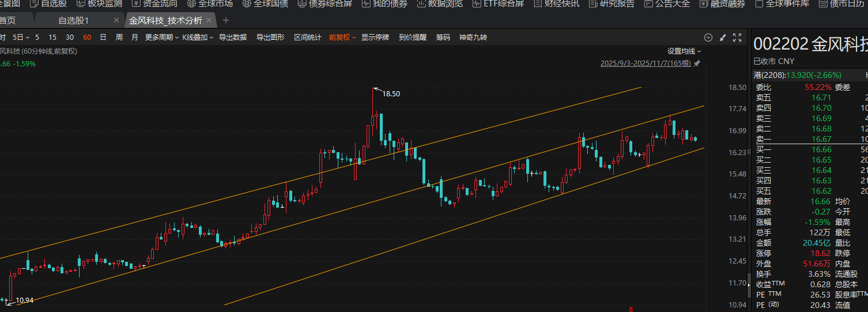This screenshot has width=868, height=312.
Task: Open 全球事件库 in the top function bar
Action: tap(783, 3)
